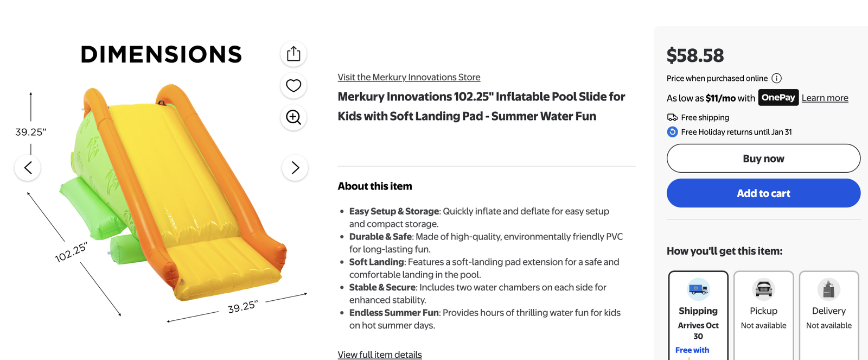Choose the Pickup fulfillment label
This screenshot has width=868, height=360.
(x=763, y=311)
